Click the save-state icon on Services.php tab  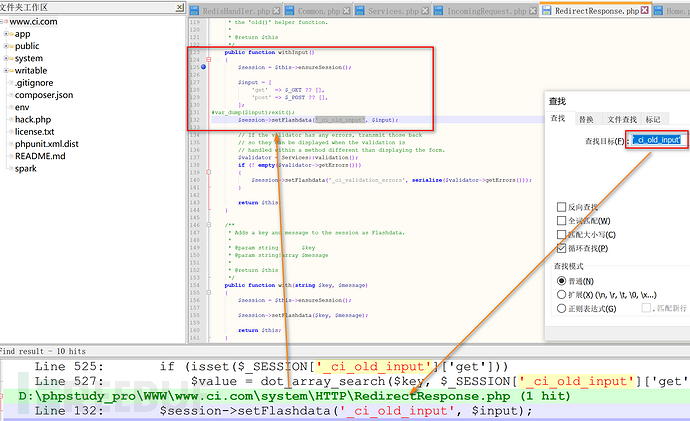pyautogui.click(x=360, y=11)
